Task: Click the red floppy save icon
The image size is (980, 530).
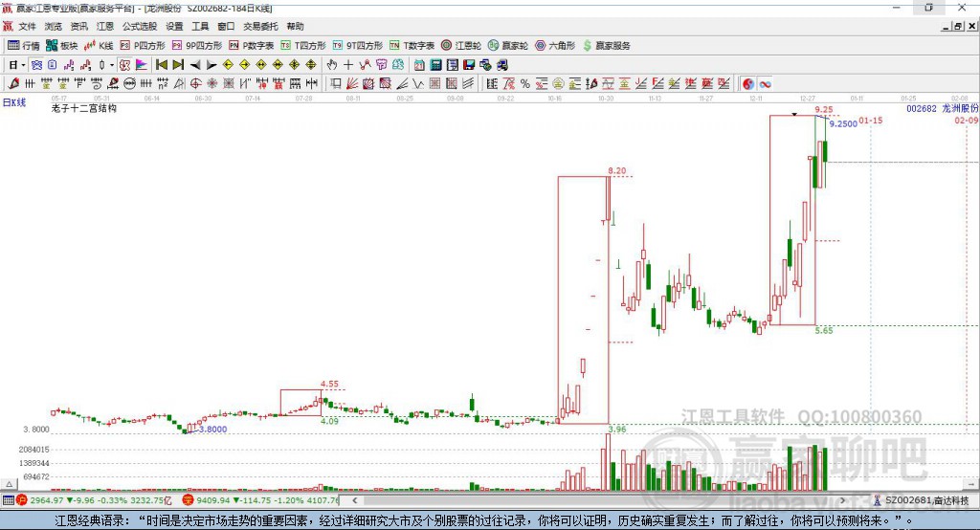Action: click(469, 65)
